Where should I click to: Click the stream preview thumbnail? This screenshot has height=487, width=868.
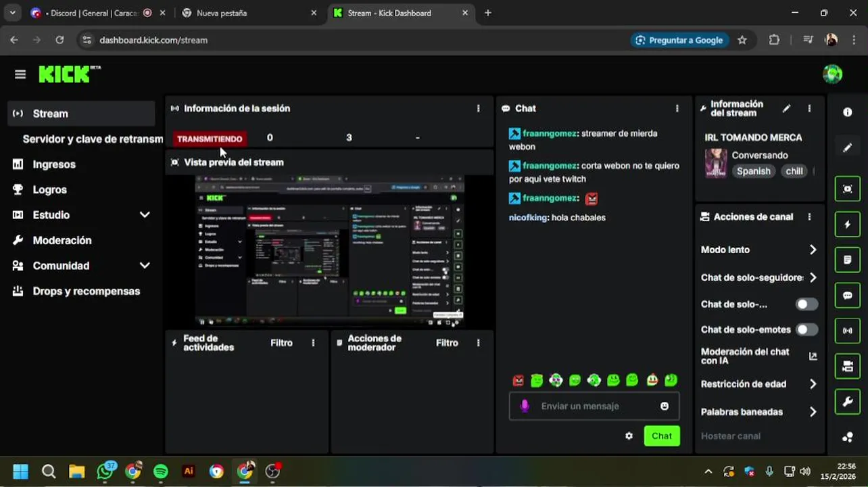(x=329, y=251)
